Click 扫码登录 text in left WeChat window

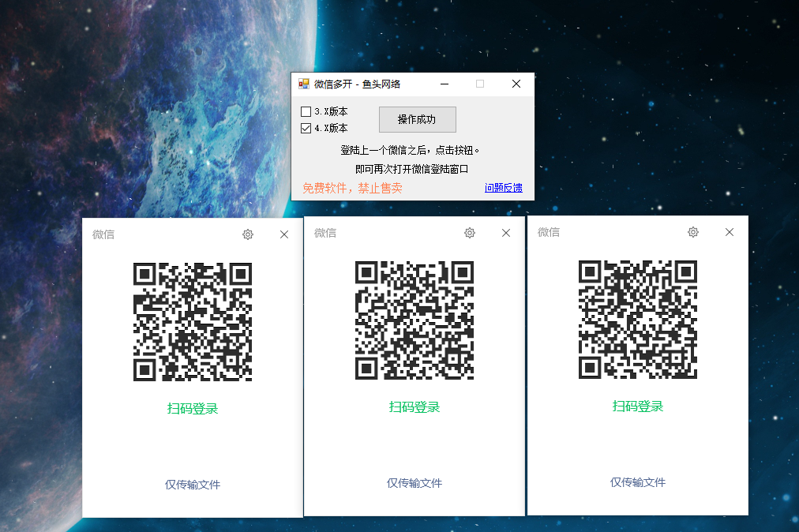point(193,409)
